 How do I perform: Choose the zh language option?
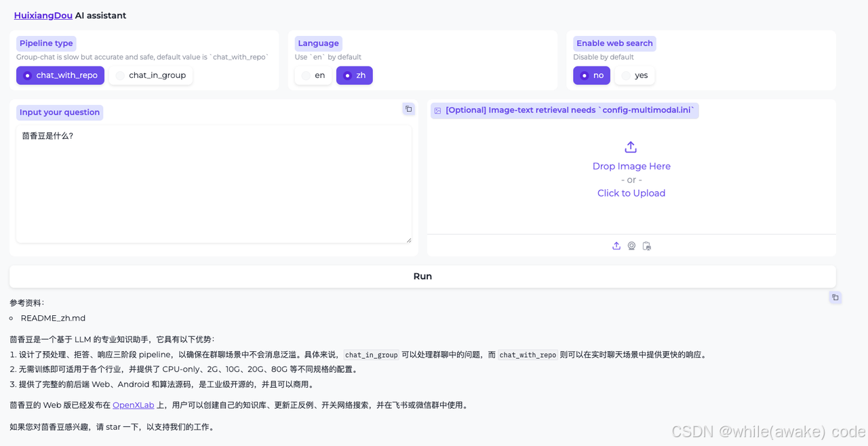pos(354,75)
